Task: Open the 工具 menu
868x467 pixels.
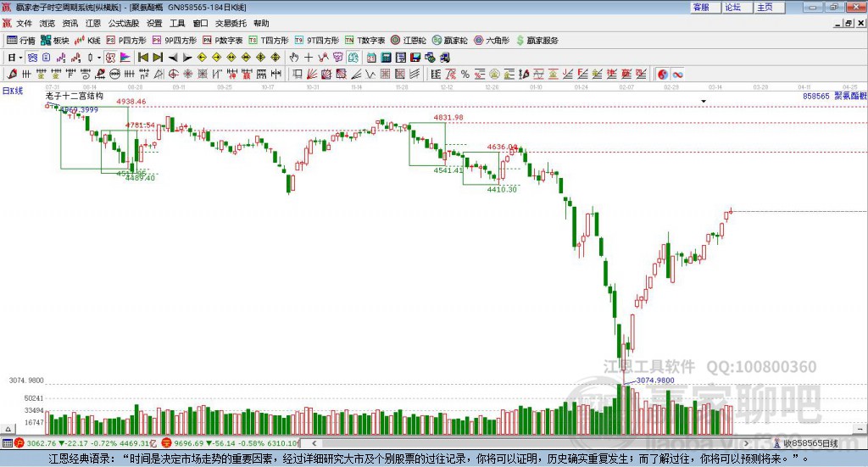Action: point(177,23)
